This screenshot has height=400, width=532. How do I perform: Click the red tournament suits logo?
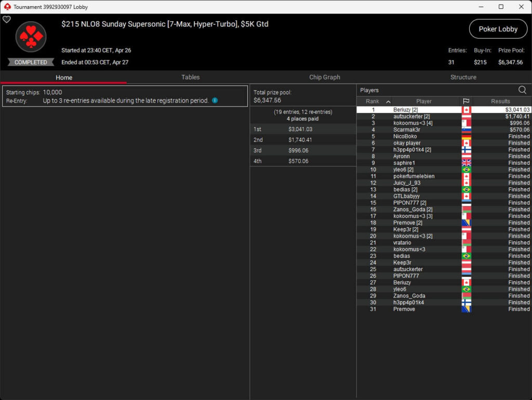point(31,37)
